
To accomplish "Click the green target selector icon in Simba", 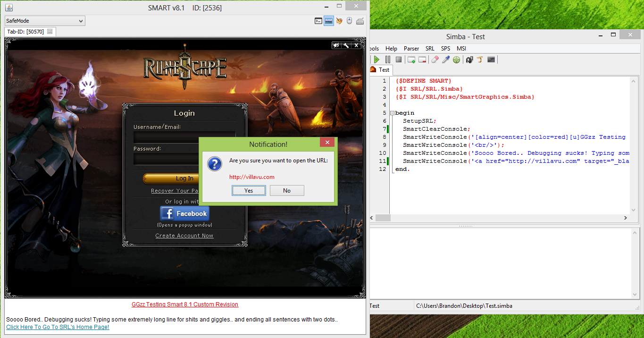I will coord(456,59).
